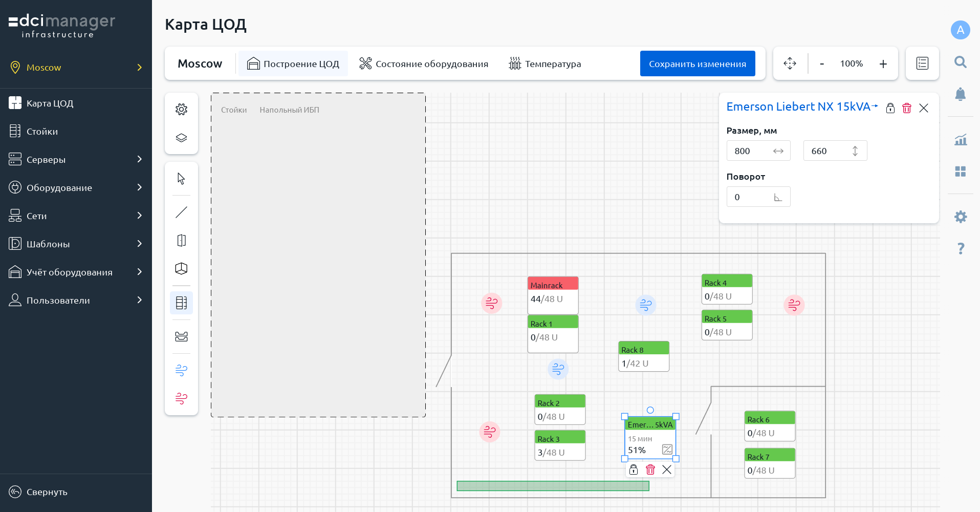This screenshot has height=512, width=980.
Task: Choose the red hot airflow tool
Action: (x=181, y=398)
